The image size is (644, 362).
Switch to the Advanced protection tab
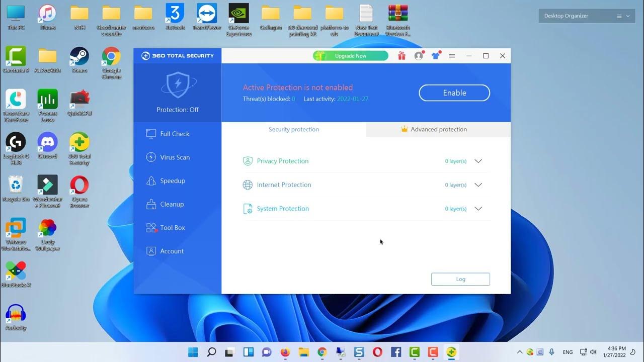[438, 129]
